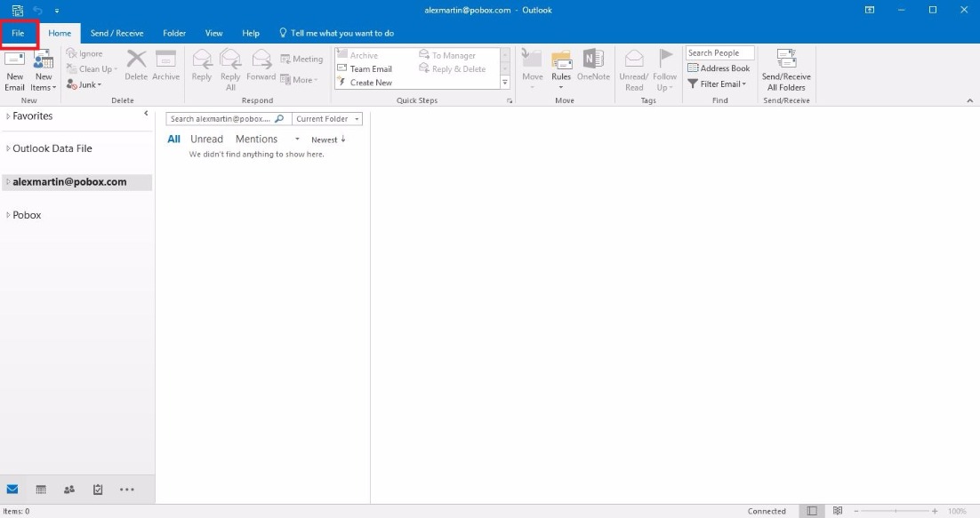Select the Team Email quick step

(365, 68)
